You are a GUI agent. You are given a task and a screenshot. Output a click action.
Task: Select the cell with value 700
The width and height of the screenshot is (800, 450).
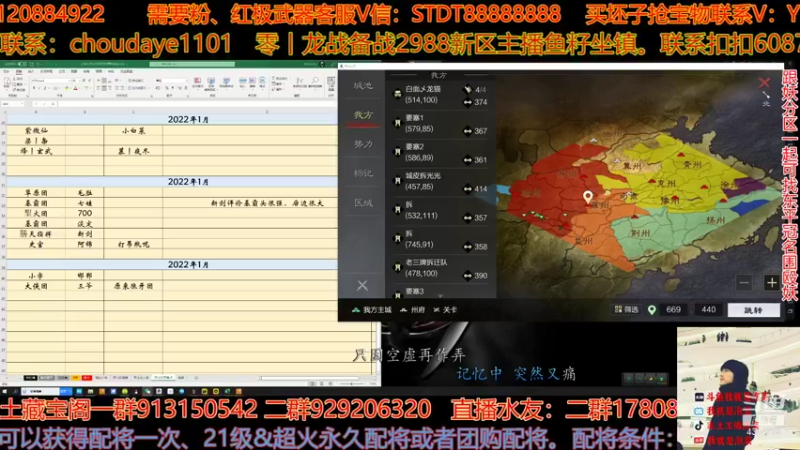click(x=85, y=213)
